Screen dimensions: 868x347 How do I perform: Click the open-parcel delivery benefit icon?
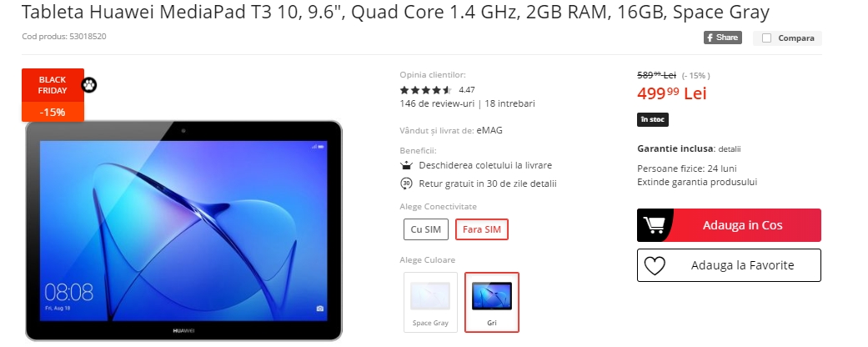pos(406,165)
